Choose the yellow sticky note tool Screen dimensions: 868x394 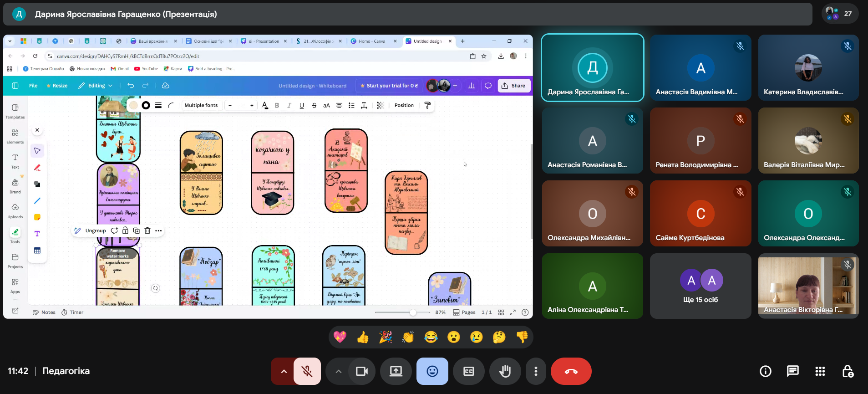pos(37,217)
